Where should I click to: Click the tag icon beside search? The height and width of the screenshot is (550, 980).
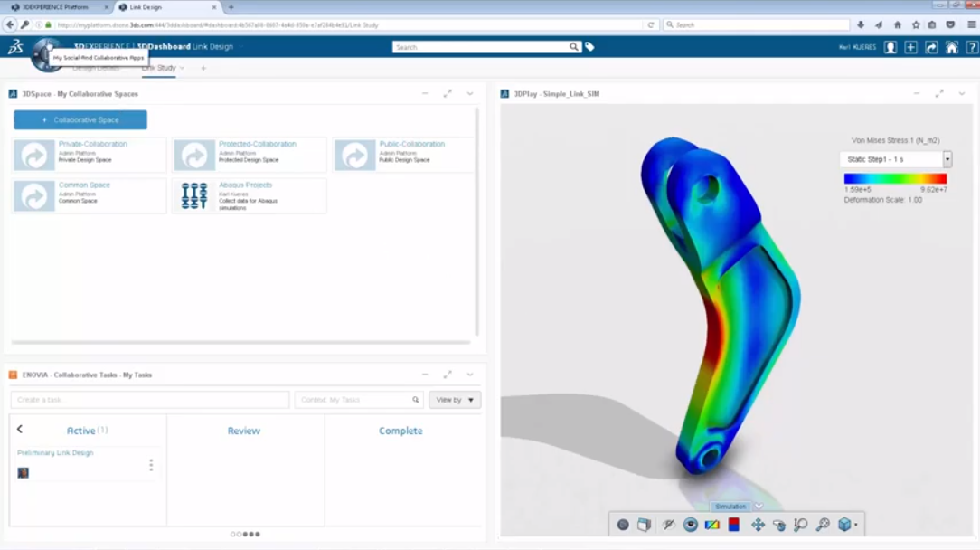[x=589, y=47]
